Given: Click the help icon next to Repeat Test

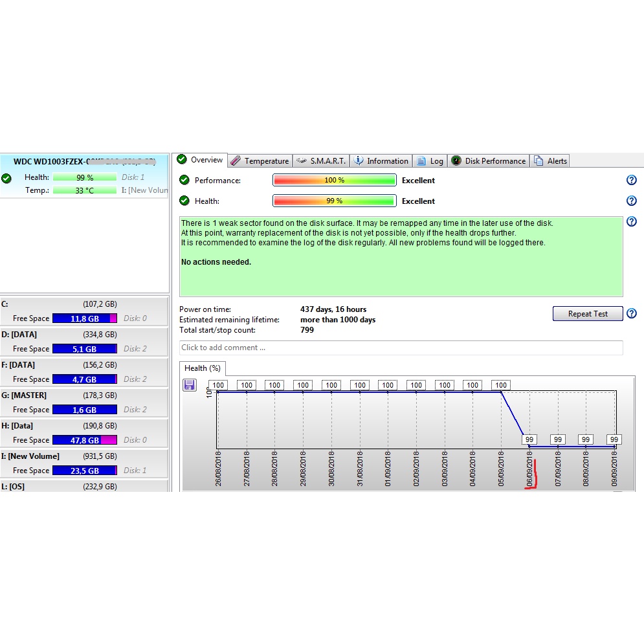Looking at the screenshot, I should (632, 314).
